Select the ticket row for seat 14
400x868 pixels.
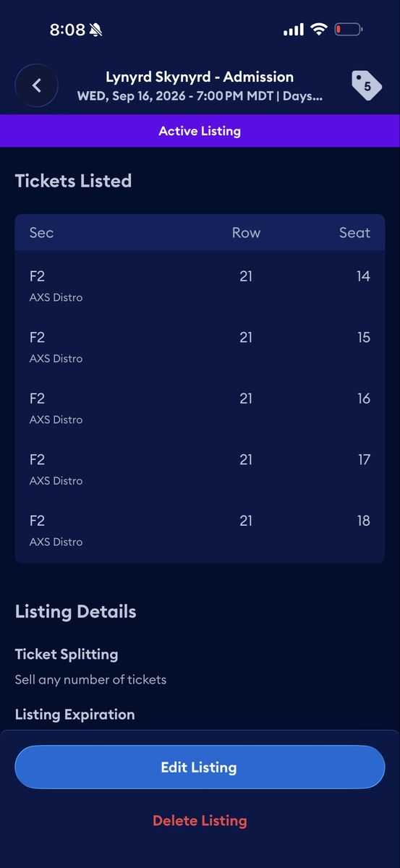click(200, 285)
